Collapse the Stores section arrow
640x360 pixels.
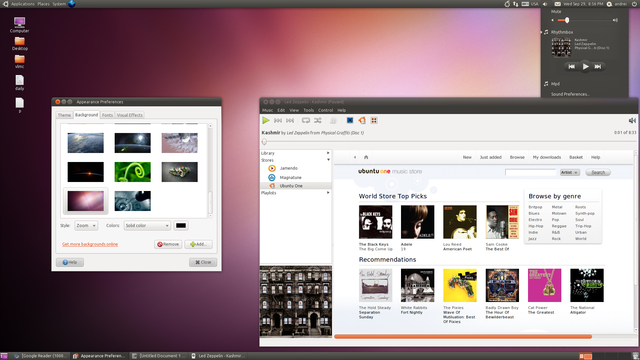coord(328,160)
